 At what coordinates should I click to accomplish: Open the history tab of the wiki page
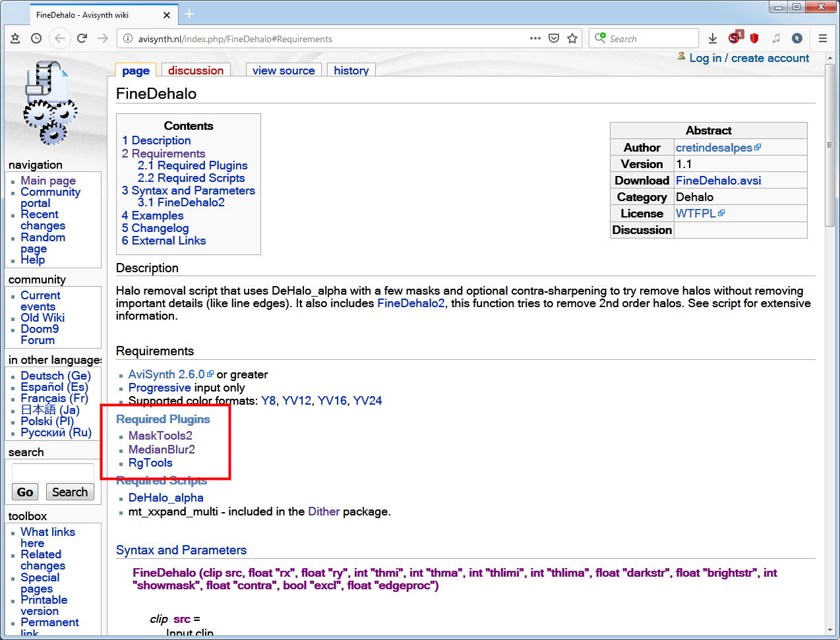click(351, 71)
